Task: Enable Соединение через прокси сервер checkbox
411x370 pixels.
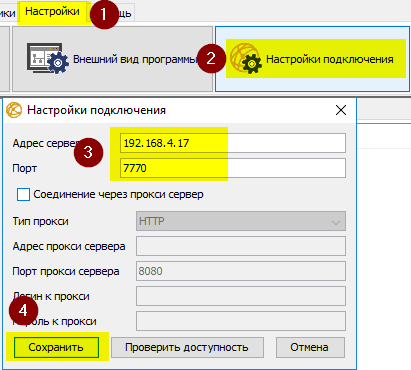Action: pyautogui.click(x=23, y=194)
